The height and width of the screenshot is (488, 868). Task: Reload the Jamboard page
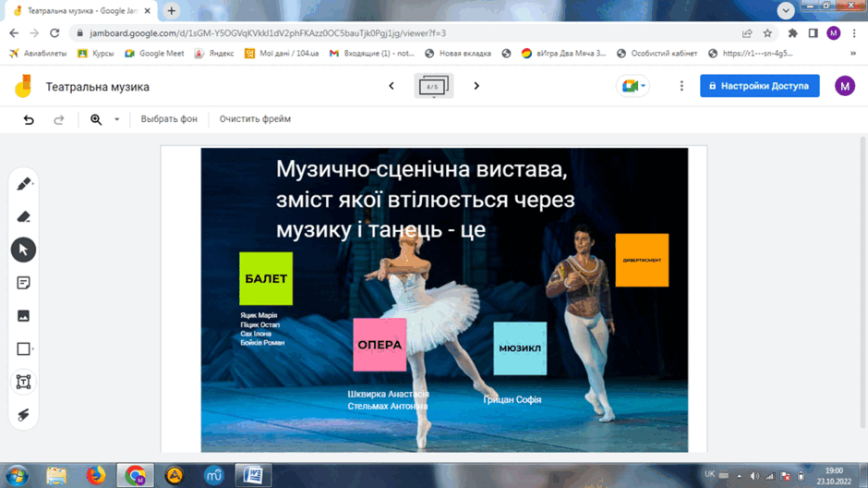pos(54,33)
